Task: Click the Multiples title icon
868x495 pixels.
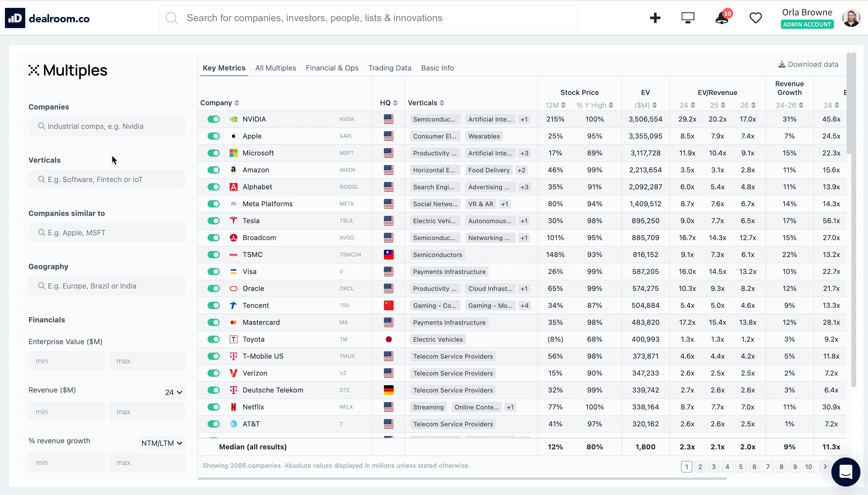Action: pyautogui.click(x=34, y=70)
